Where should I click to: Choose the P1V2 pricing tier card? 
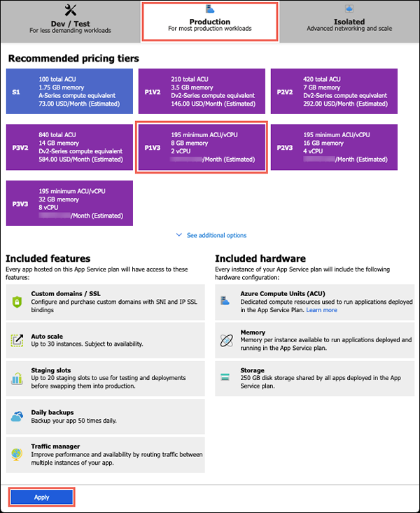coord(201,91)
